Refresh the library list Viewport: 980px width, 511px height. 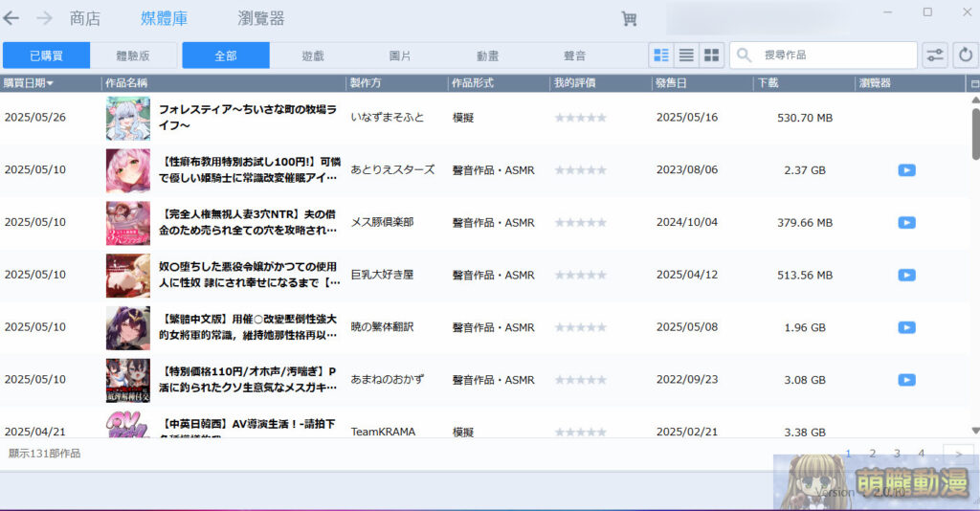point(966,55)
